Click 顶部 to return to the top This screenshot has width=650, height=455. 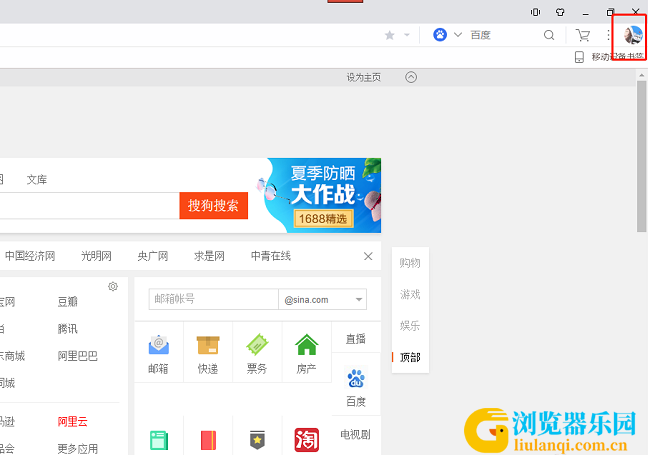[410, 357]
